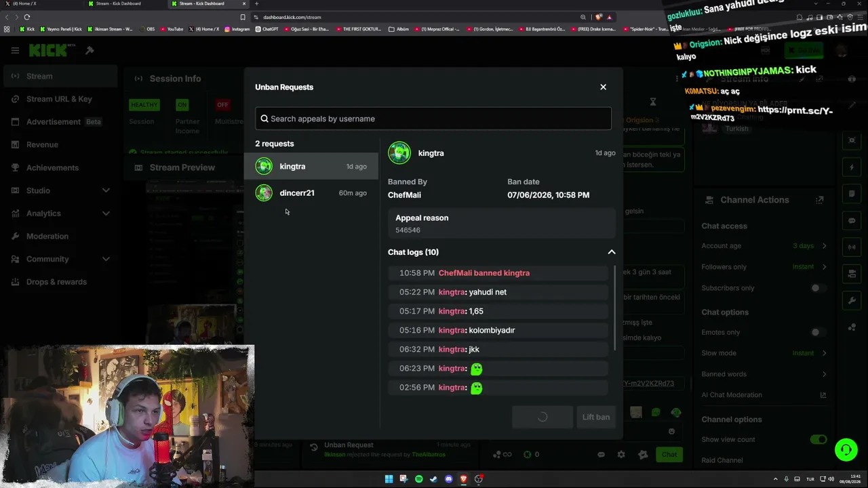The width and height of the screenshot is (868, 488).
Task: Open a new browser tab
Action: [256, 3]
